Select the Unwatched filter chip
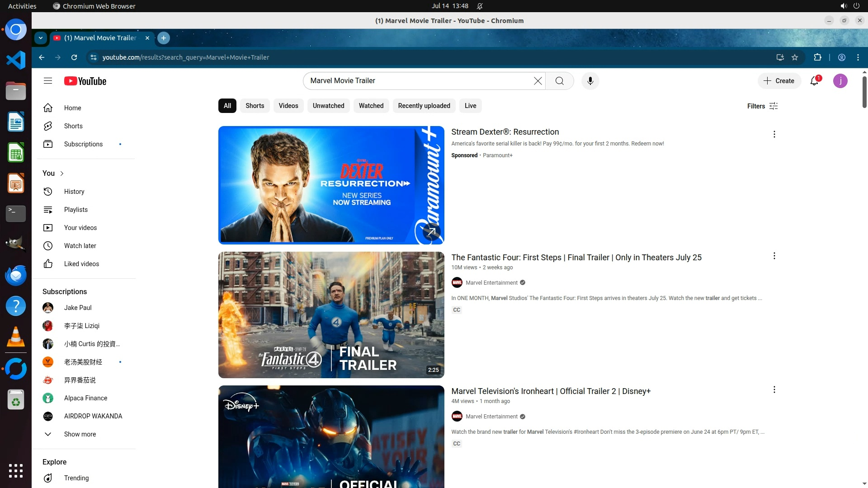 tap(328, 106)
